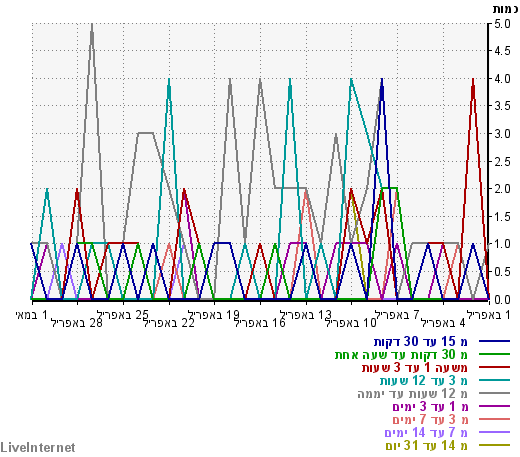Click the y-axis title 'כמות'

pos(506,8)
